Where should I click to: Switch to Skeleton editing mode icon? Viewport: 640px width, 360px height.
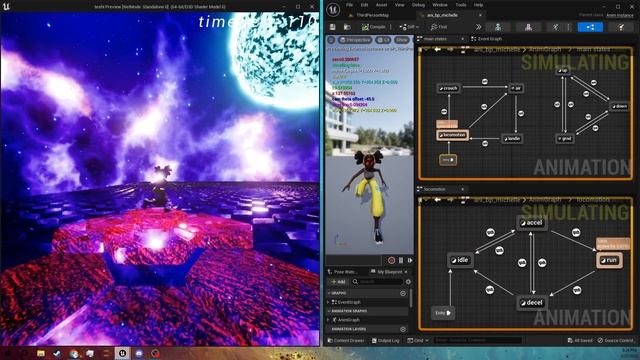[x=498, y=27]
